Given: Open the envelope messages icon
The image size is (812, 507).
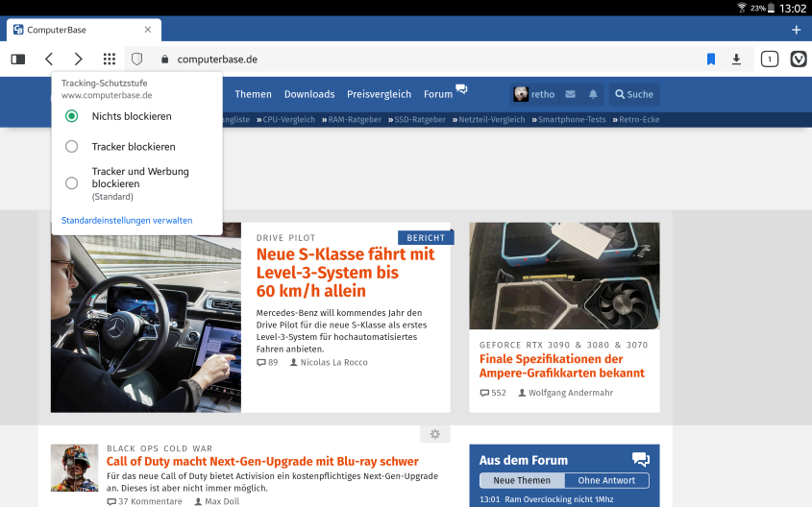Looking at the screenshot, I should 570,94.
